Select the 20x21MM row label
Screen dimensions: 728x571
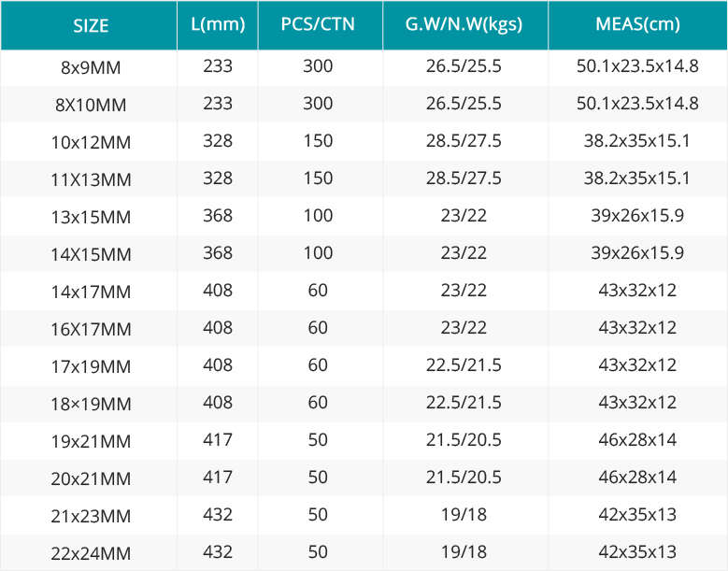91,478
